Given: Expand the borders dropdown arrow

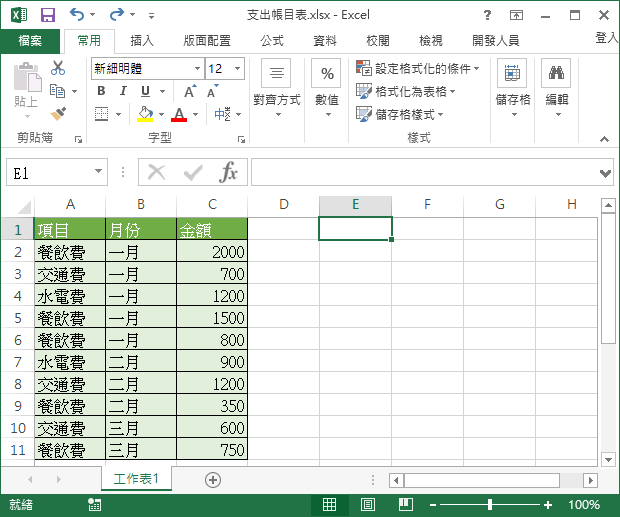Looking at the screenshot, I should point(118,115).
